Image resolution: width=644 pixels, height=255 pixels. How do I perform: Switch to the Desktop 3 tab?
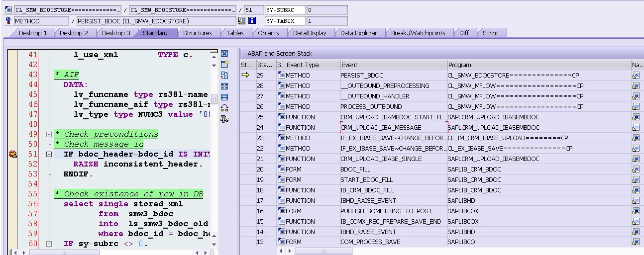pyautogui.click(x=116, y=33)
